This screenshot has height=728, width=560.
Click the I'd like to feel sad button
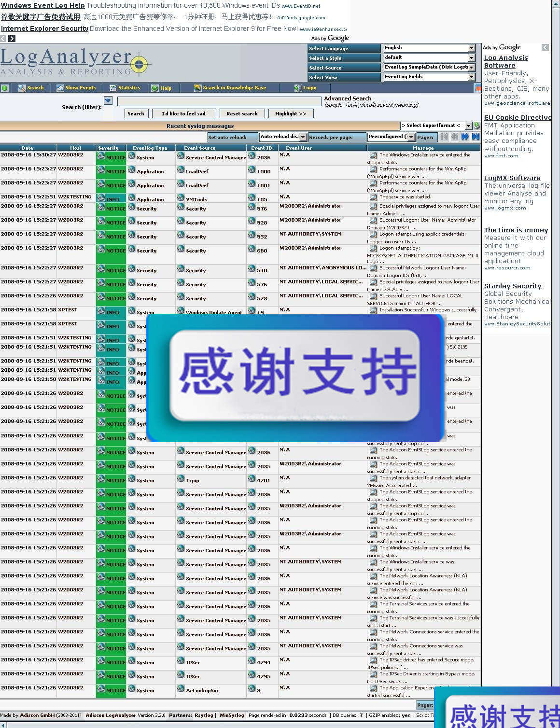pyautogui.click(x=183, y=113)
